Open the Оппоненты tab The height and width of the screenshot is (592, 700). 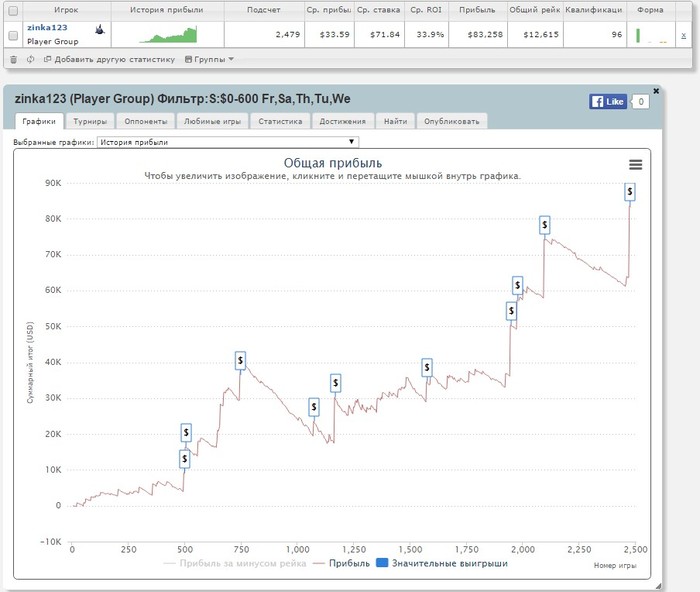[146, 121]
